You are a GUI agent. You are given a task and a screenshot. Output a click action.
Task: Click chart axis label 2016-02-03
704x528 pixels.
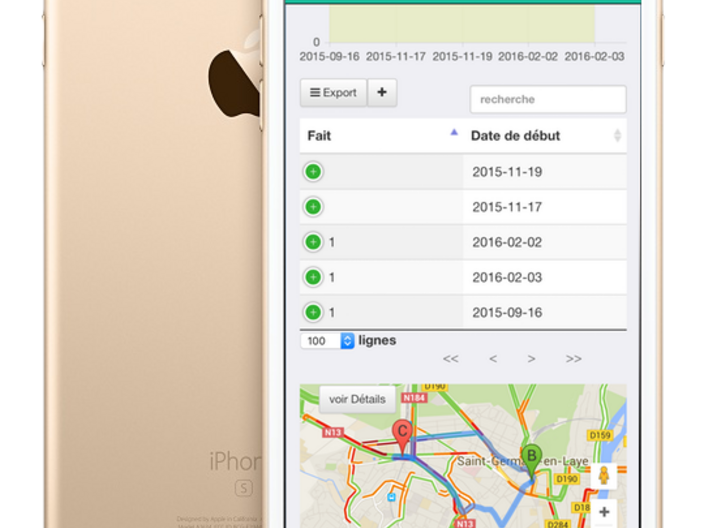coord(594,57)
